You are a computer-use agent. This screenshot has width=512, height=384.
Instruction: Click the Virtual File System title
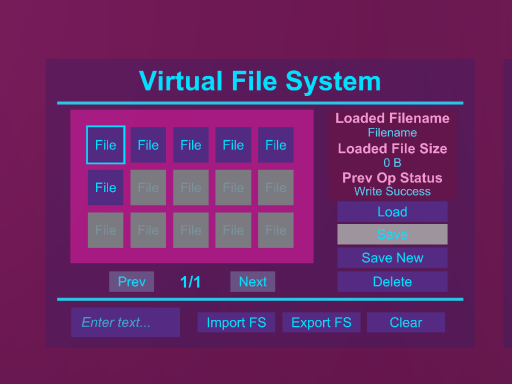tap(260, 81)
